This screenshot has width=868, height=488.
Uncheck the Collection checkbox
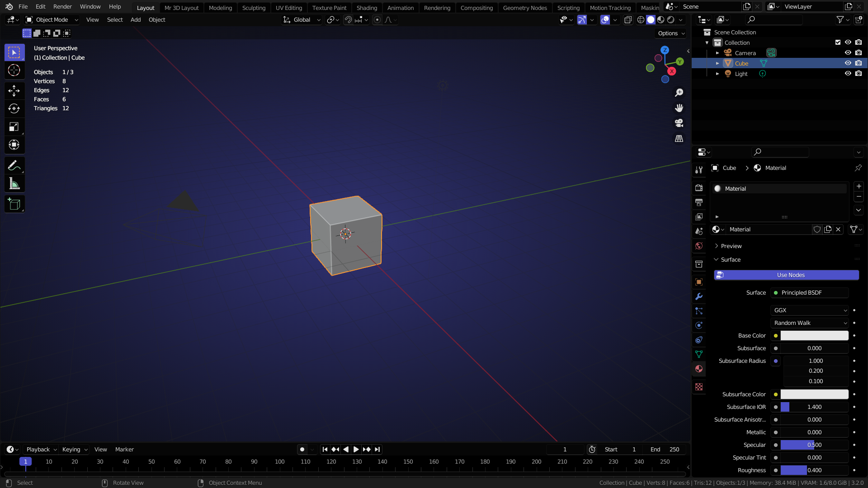point(837,42)
